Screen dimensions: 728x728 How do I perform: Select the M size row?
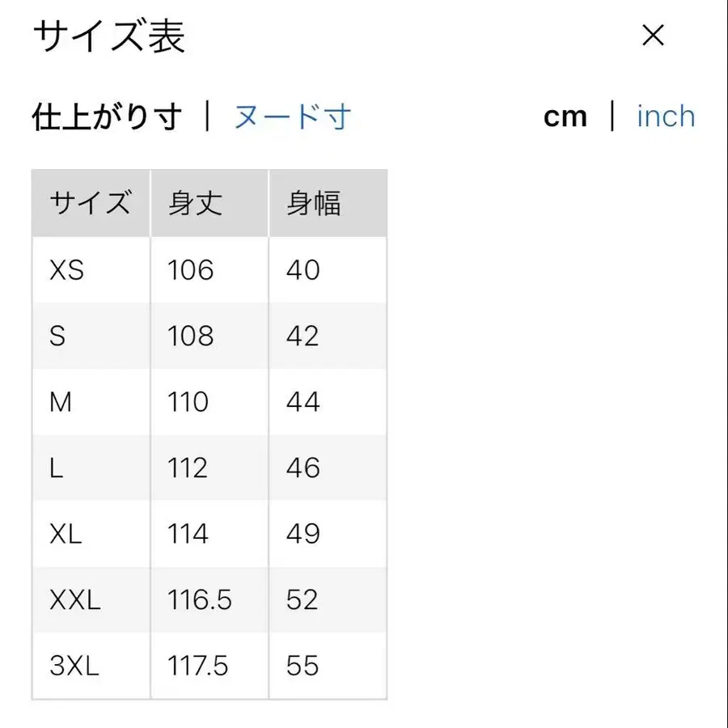[60, 402]
